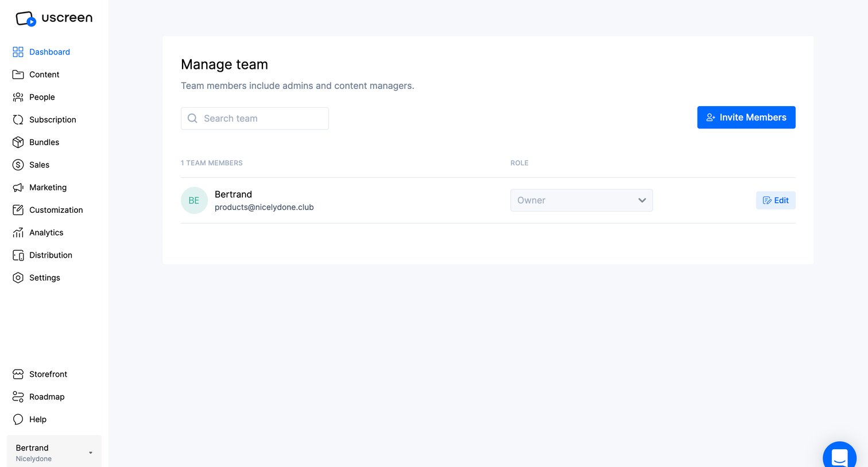The width and height of the screenshot is (868, 467).
Task: Open the Bundles menu label
Action: point(44,142)
